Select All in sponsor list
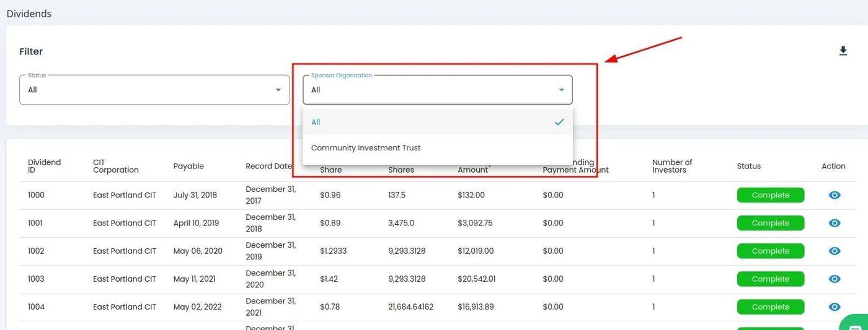 [316, 122]
